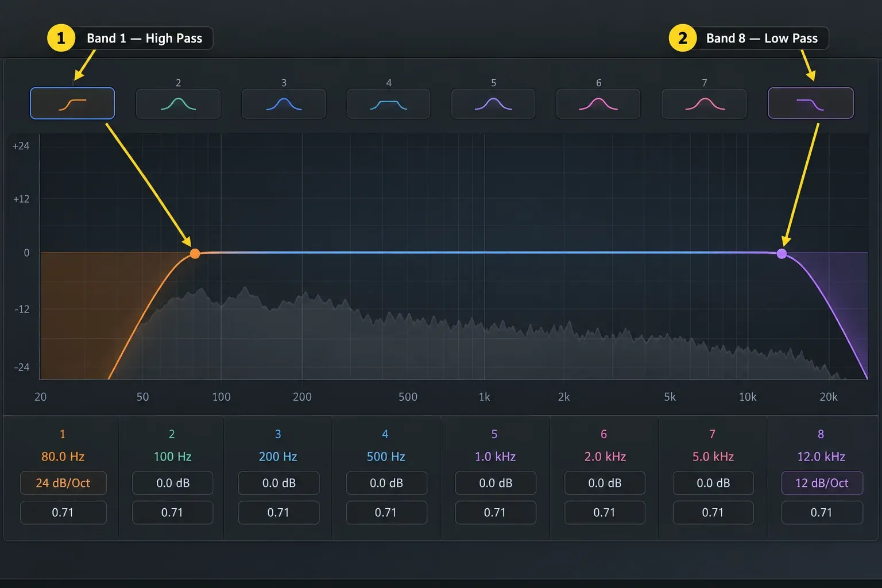Screen dimensions: 882x588
Task: Click the 5k frequency axis label
Action: [x=670, y=397]
